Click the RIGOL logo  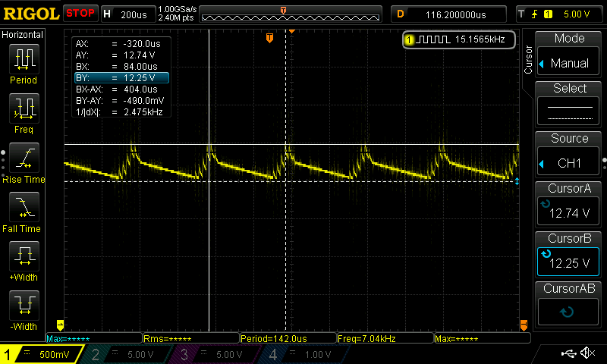pyautogui.click(x=31, y=14)
